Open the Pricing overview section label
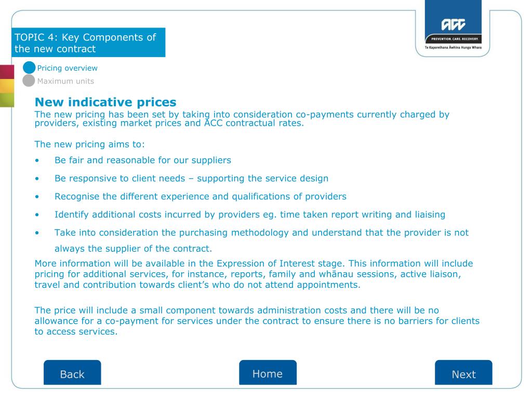The width and height of the screenshot is (532, 399). (67, 68)
